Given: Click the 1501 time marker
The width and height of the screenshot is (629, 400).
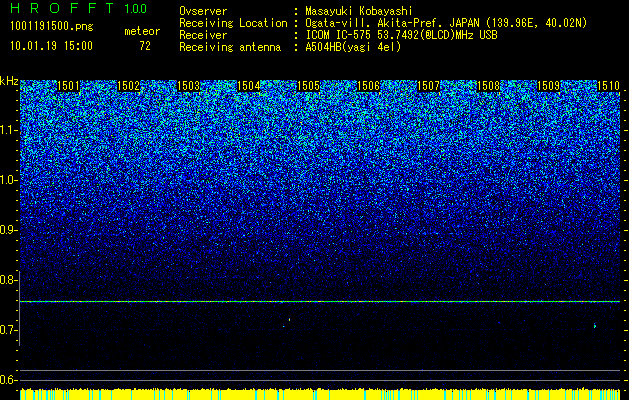Looking at the screenshot, I should [x=69, y=86].
